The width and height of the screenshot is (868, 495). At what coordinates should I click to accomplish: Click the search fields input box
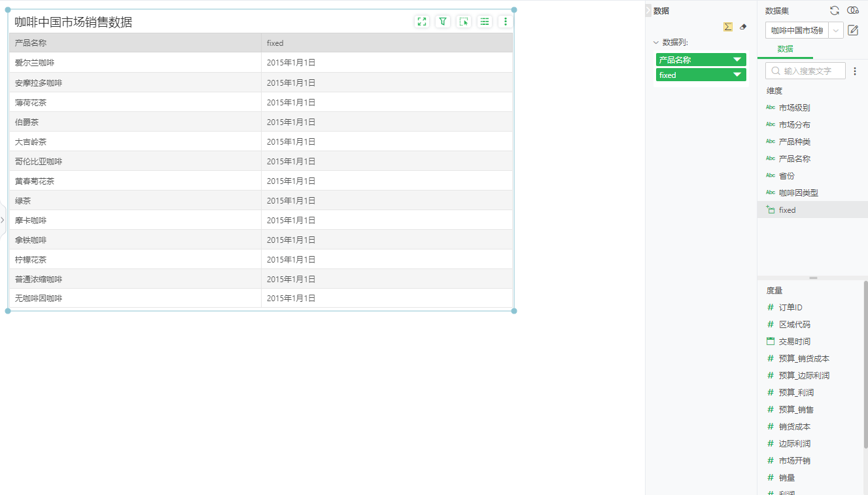coord(812,71)
